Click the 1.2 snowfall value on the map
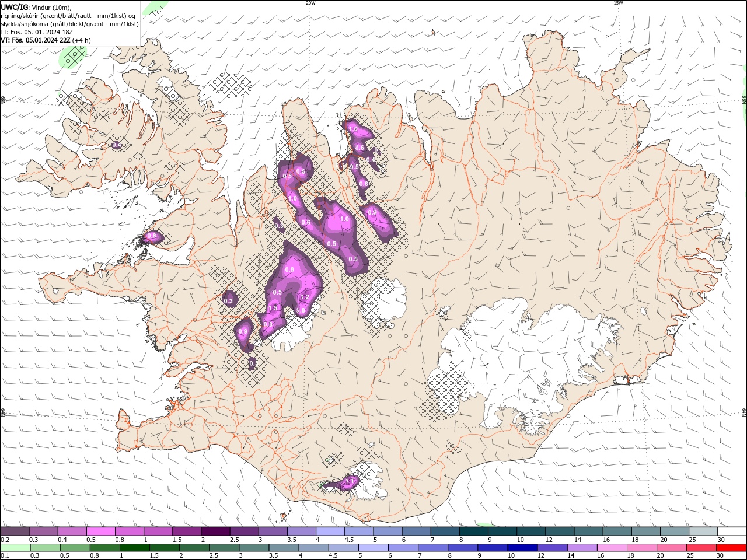Viewport: 747px width, 560px height. coord(304,297)
